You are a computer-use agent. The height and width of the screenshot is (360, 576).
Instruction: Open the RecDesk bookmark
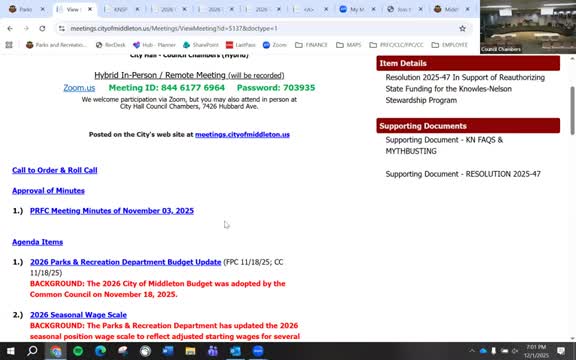[111, 45]
